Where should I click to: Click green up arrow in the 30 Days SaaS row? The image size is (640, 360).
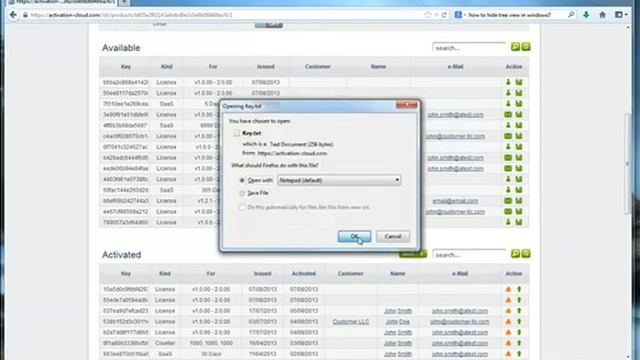coord(519,354)
